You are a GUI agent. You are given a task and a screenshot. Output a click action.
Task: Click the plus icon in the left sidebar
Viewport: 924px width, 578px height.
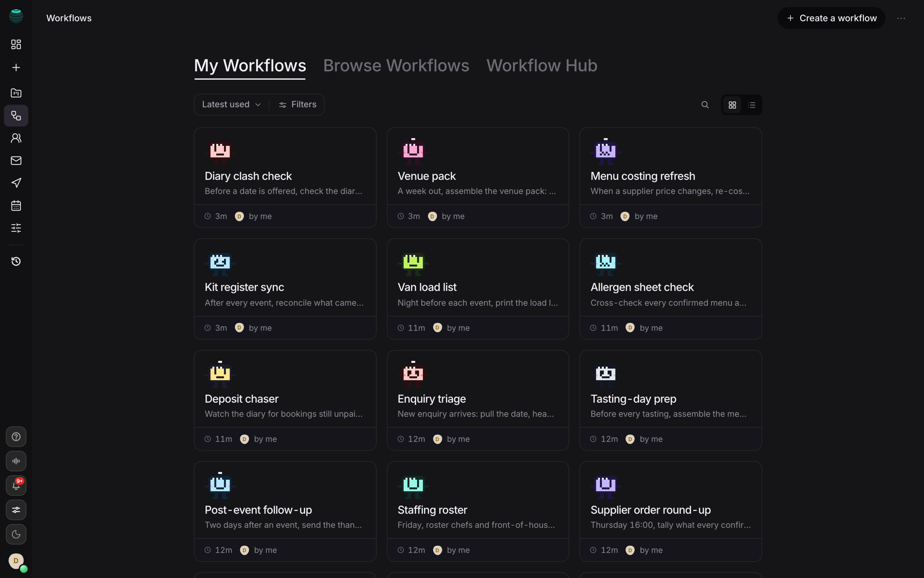pos(16,67)
